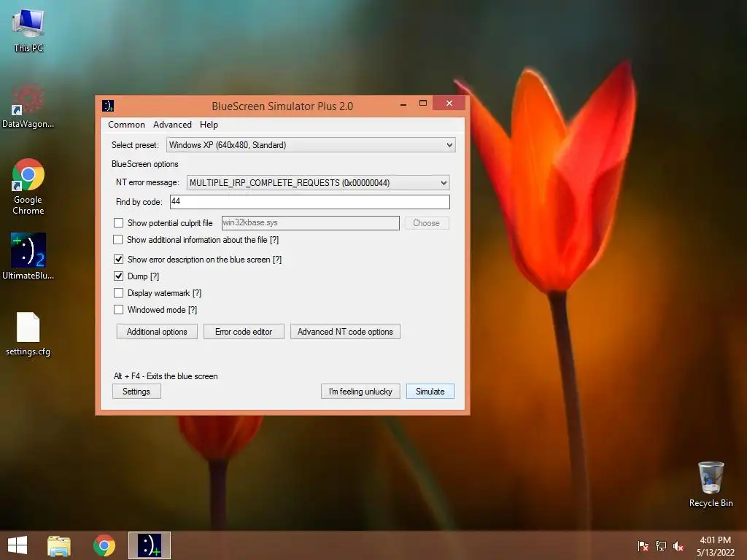Enable Display watermark checkbox

tap(119, 293)
